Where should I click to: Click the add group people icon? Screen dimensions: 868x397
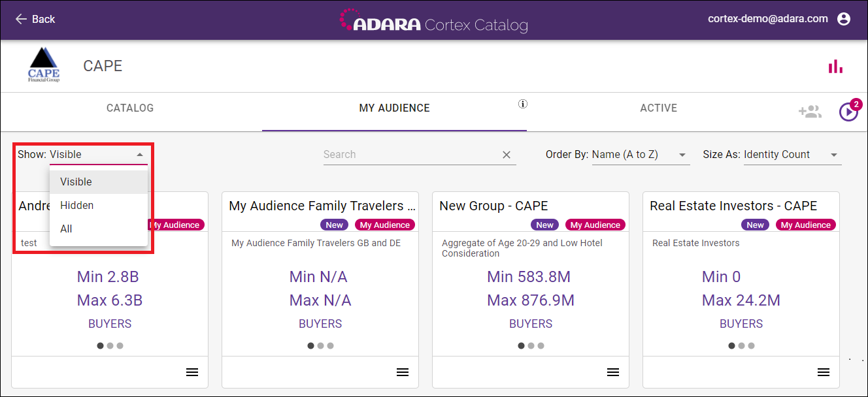coord(810,112)
